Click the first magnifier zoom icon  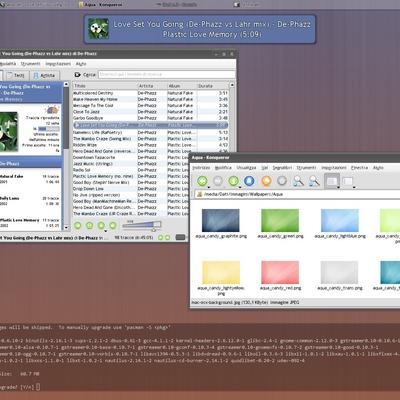298,181
